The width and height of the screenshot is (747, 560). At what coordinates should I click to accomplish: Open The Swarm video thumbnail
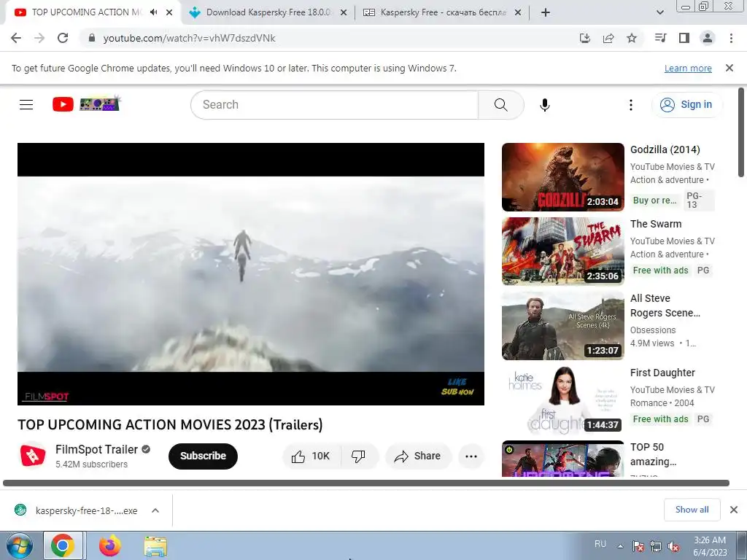[x=562, y=252]
